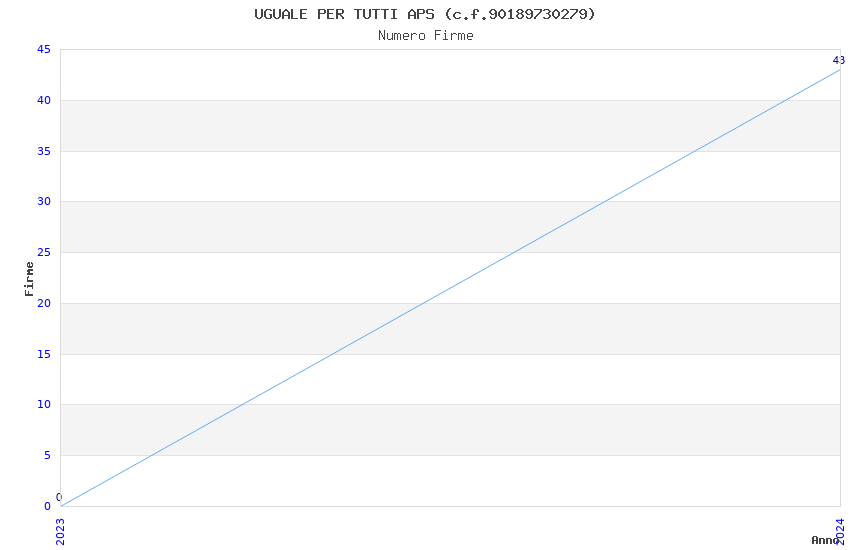Select the 2024 x-axis tick label
850x550 pixels.
click(x=840, y=530)
